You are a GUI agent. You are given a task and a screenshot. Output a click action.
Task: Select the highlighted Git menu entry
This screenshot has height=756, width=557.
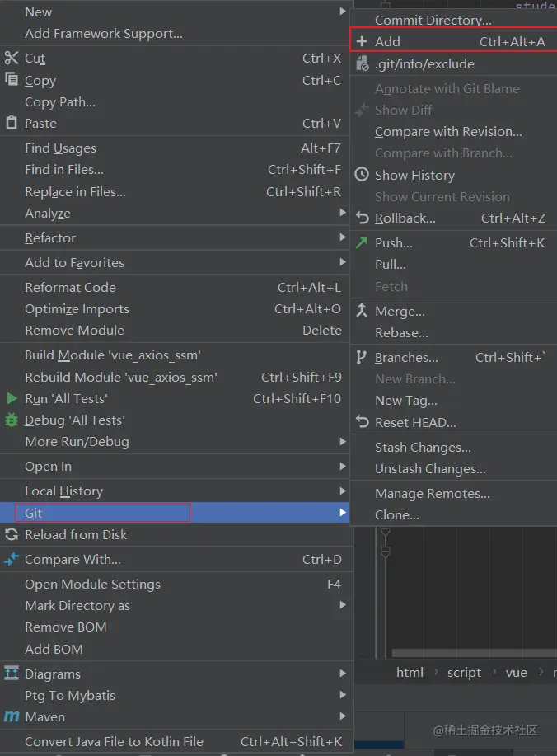click(175, 513)
